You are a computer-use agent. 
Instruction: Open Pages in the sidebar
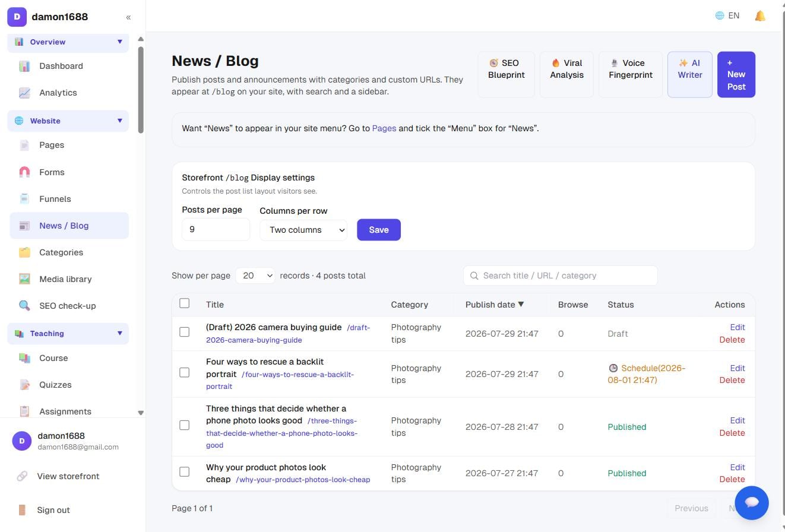point(69,145)
